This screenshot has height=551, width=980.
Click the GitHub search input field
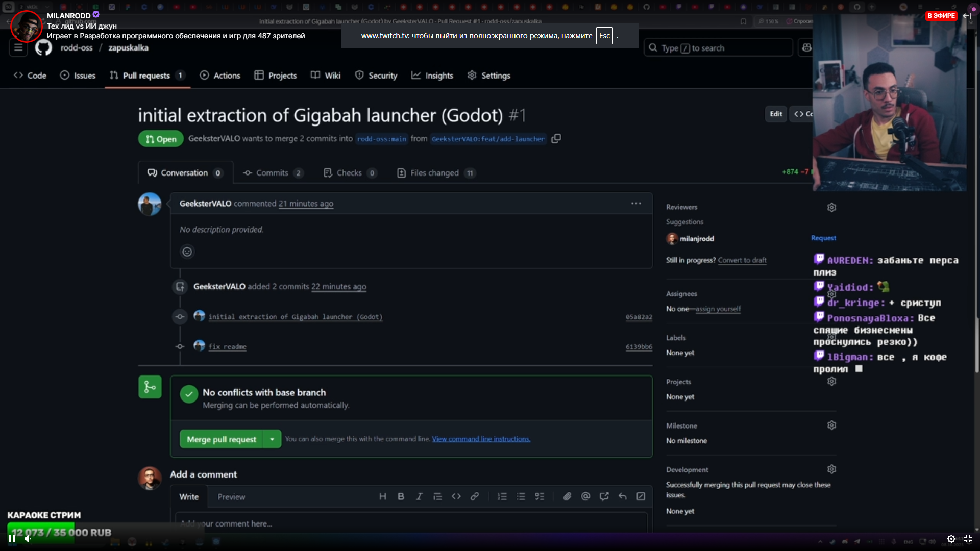pyautogui.click(x=718, y=48)
